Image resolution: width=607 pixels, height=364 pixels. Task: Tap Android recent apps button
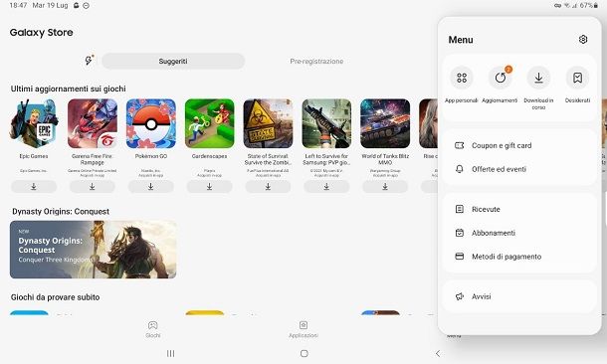(170, 353)
